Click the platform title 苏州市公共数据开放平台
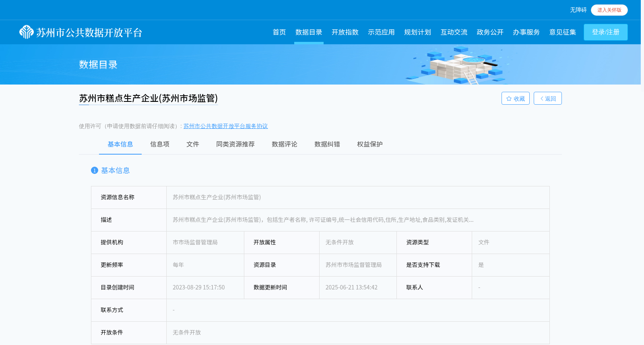644x345 pixels. coord(89,33)
